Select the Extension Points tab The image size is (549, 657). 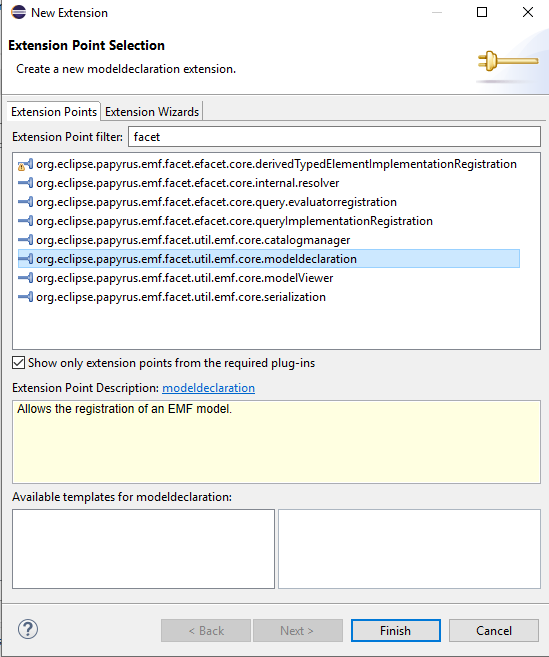click(54, 112)
